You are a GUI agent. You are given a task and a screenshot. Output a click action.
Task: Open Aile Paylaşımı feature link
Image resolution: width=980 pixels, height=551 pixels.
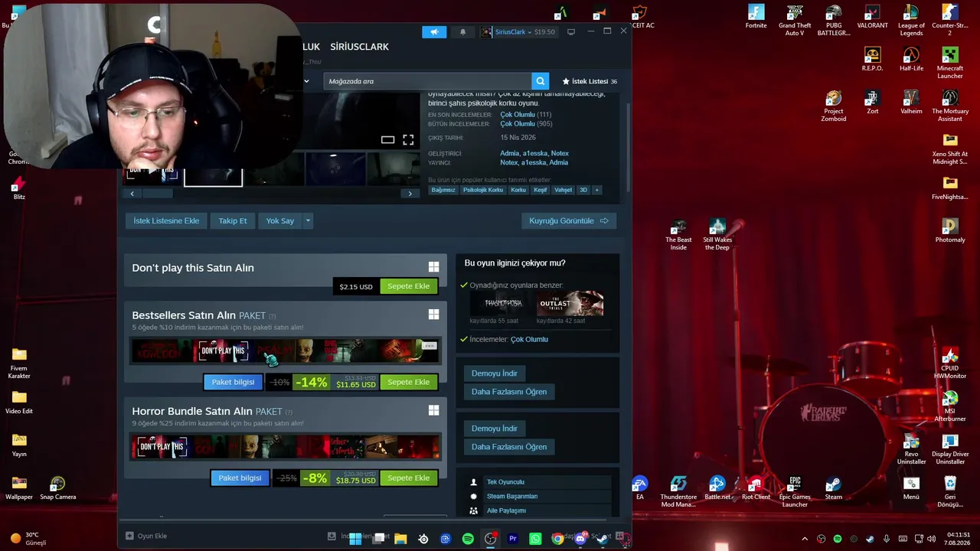pos(506,510)
